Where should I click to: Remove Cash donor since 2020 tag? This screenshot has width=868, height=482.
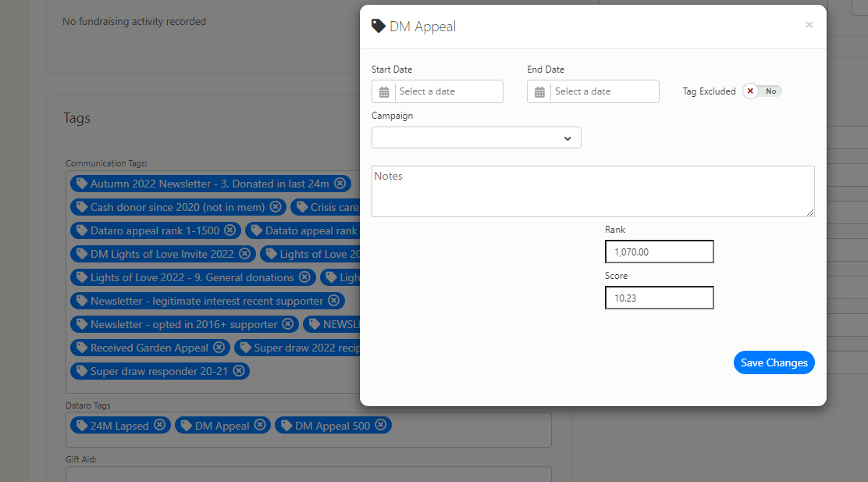[x=275, y=207]
